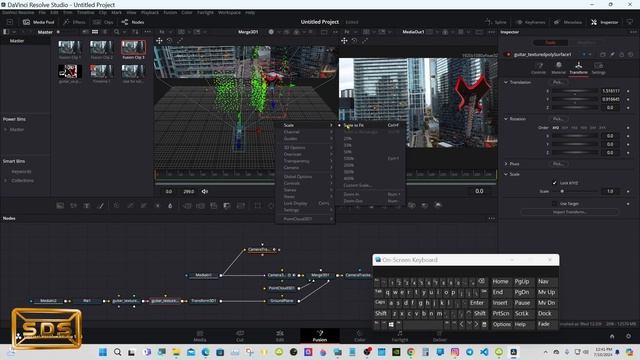
Task: Go to the Edit page
Action: [280, 336]
